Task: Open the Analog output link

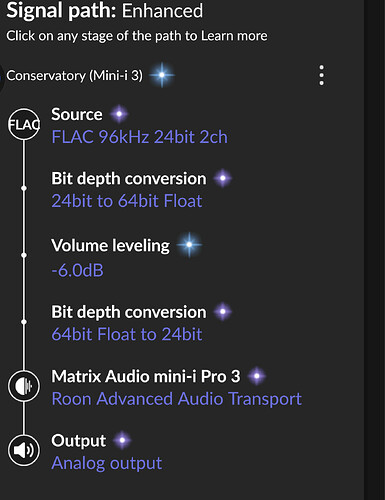Action: pos(107,463)
